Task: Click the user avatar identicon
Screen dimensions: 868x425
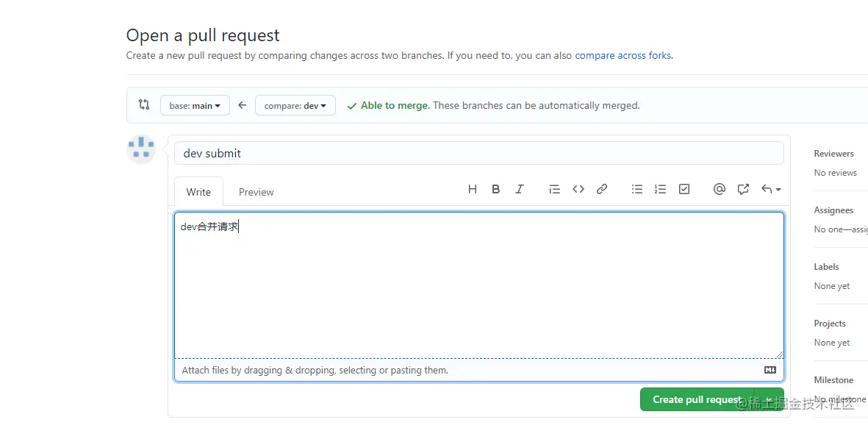Action: point(141,149)
